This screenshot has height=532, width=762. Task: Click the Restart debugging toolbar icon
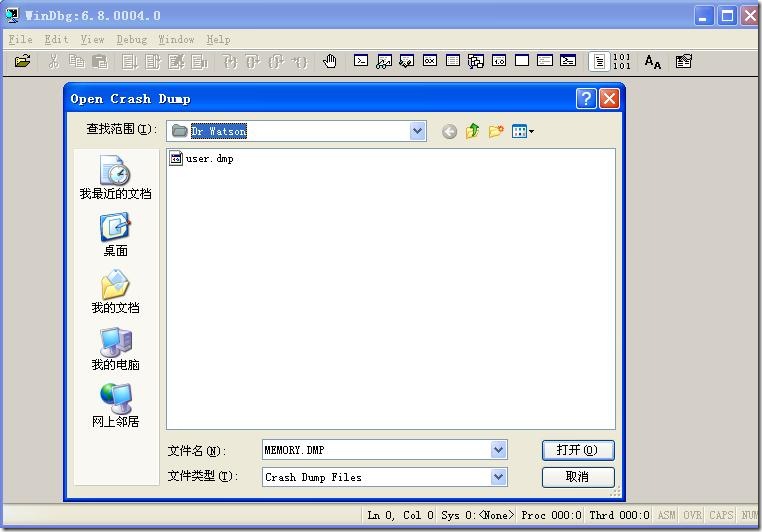coord(153,61)
